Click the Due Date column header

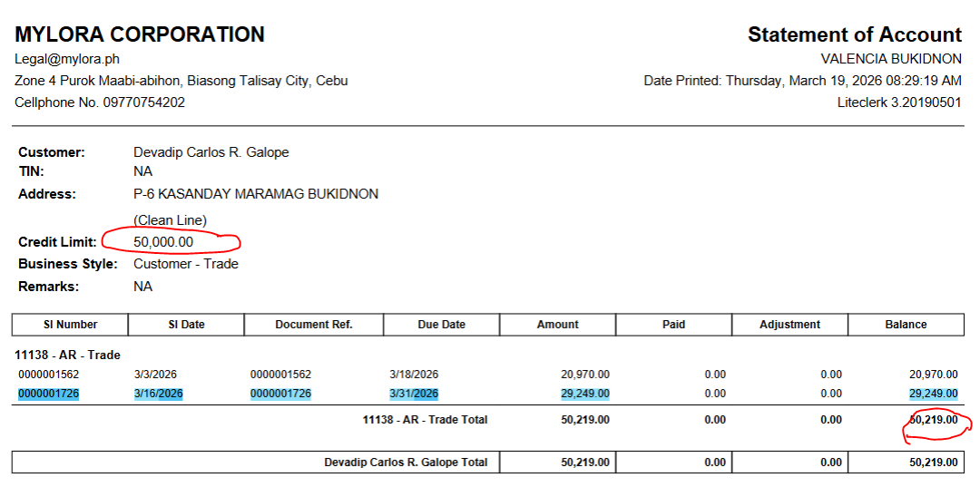[442, 325]
